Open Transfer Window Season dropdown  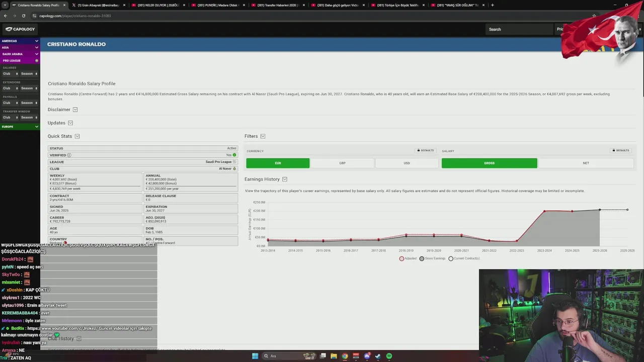point(29,118)
